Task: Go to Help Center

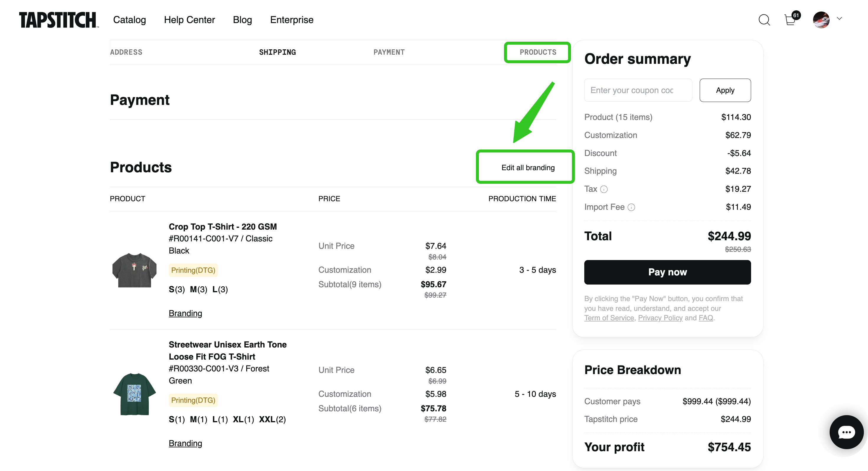Action: (x=189, y=20)
